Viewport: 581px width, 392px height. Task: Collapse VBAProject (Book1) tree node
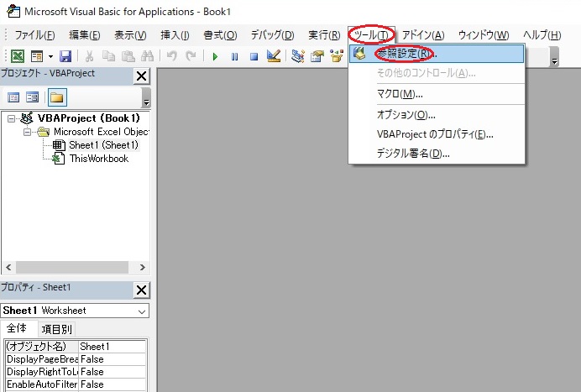point(12,118)
